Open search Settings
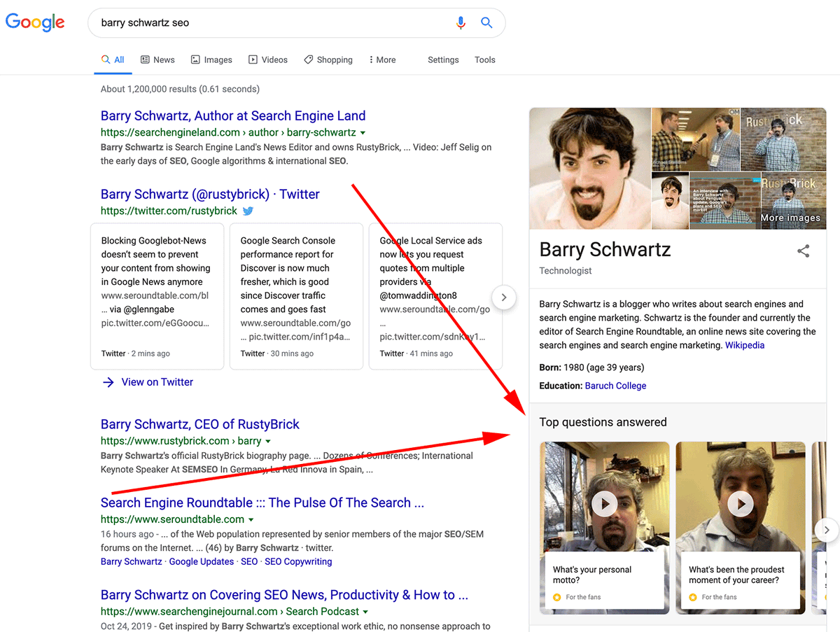 [443, 59]
